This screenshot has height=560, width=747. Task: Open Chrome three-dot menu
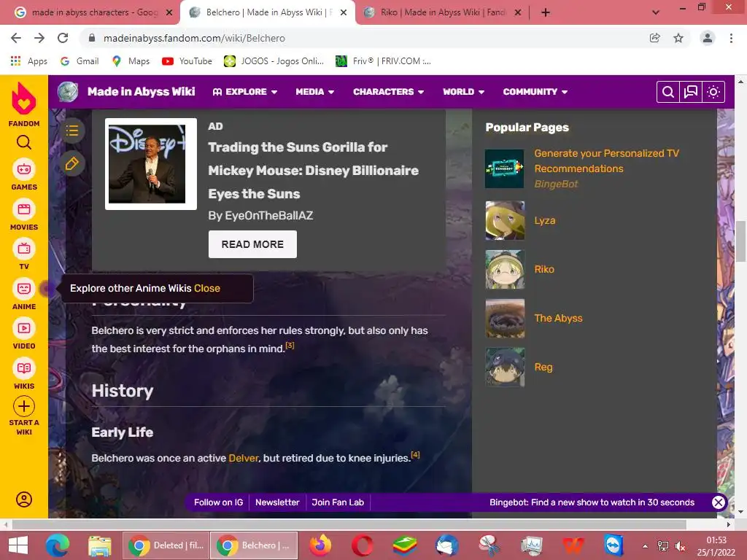(x=731, y=38)
